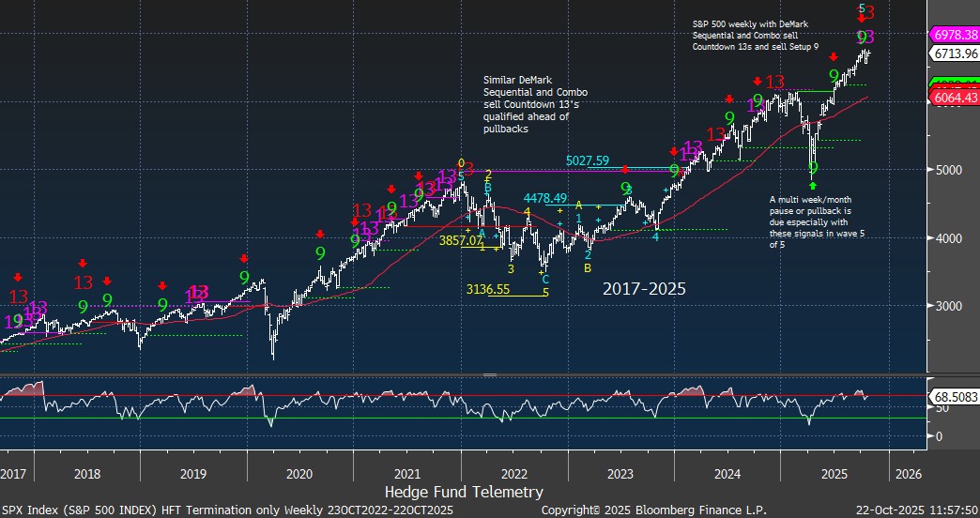Click the Hedge Fund Telemetry text
Viewport: 980px width, 518px height.
tap(464, 492)
